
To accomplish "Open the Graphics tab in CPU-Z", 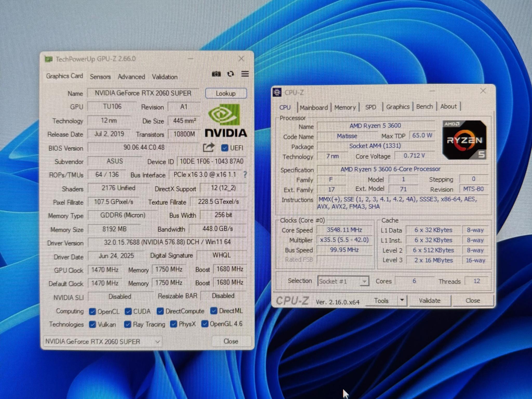I will point(398,107).
